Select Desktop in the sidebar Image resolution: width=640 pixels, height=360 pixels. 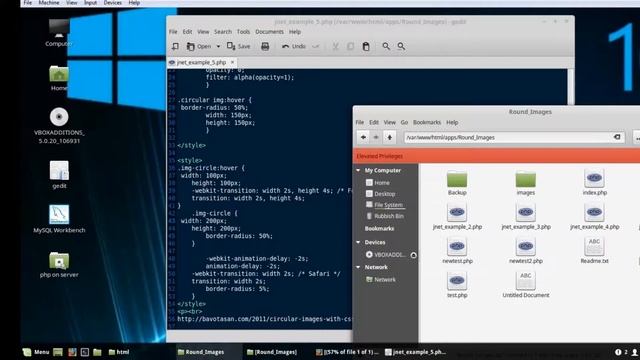coord(380,194)
